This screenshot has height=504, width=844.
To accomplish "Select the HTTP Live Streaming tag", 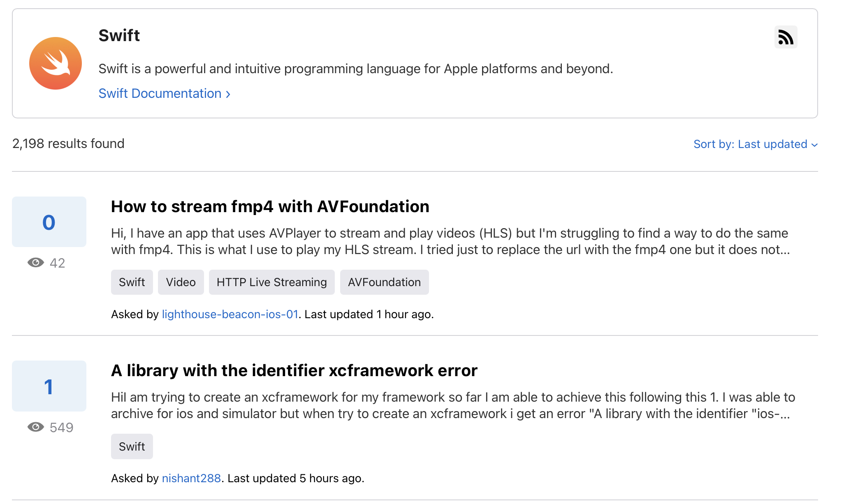I will 271,282.
